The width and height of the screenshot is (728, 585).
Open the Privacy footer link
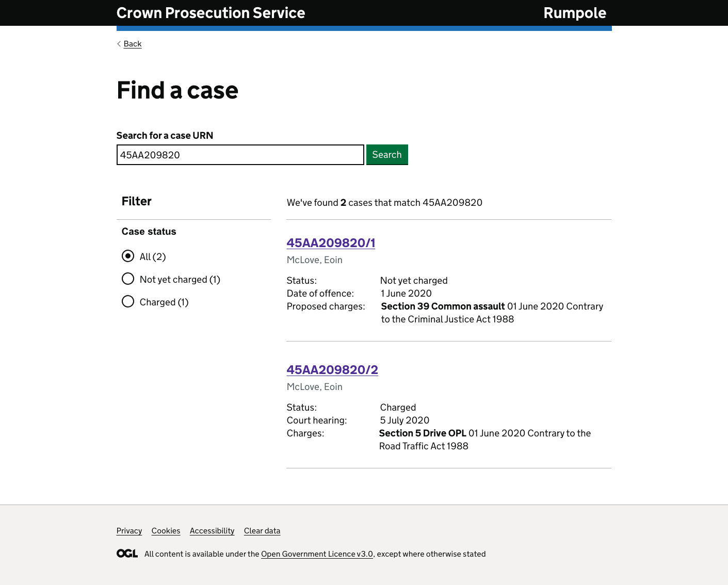point(129,531)
